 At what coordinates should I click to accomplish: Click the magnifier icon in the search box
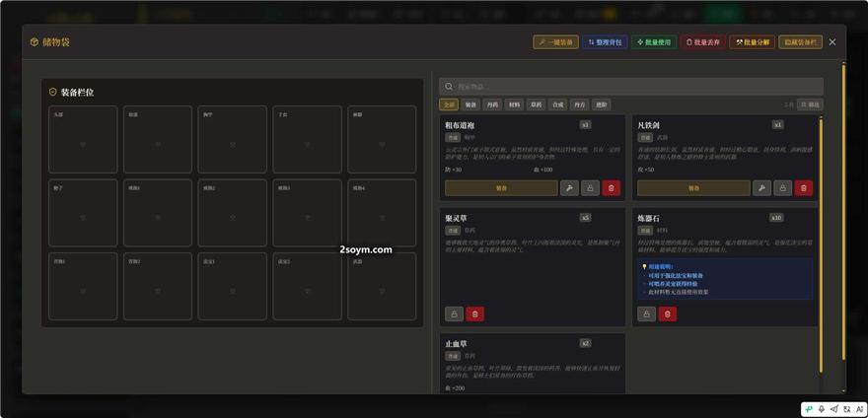point(449,87)
